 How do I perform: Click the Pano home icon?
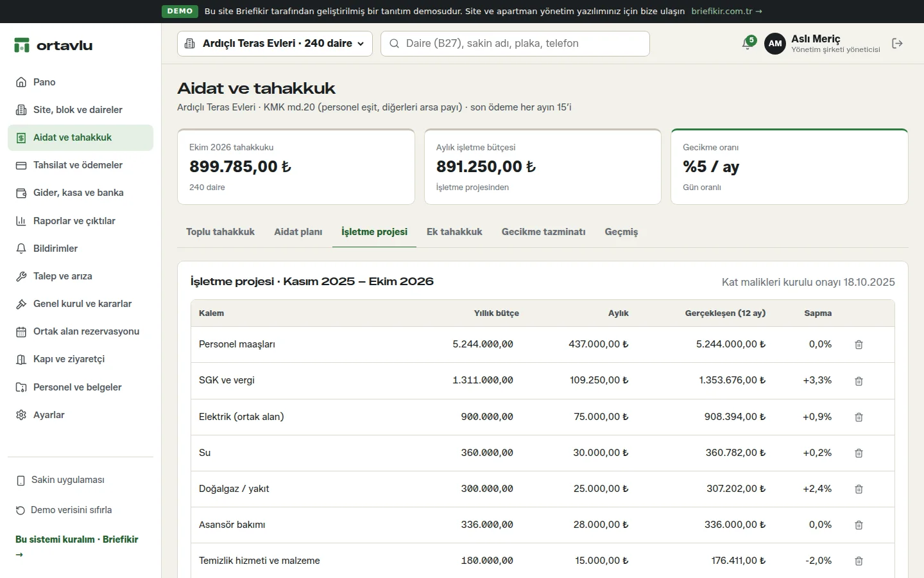tap(21, 82)
